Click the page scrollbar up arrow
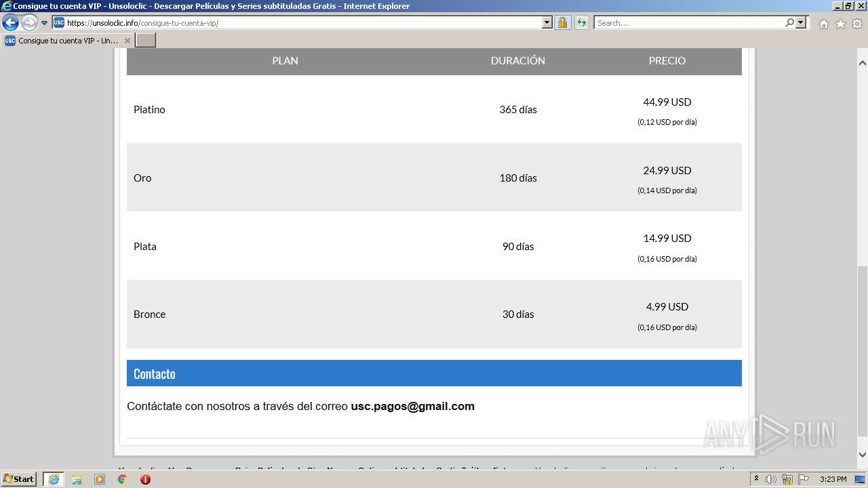The image size is (868, 488). pyautogui.click(x=863, y=63)
